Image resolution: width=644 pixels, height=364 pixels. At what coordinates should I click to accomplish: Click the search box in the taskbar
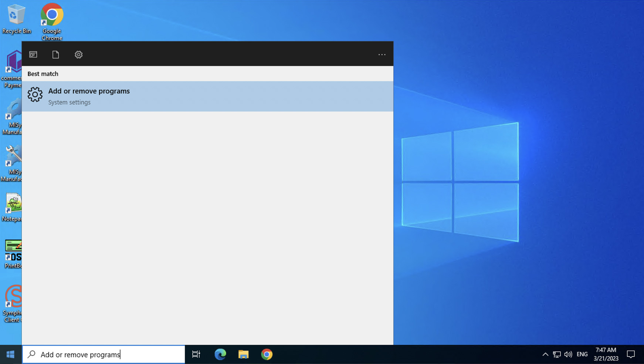point(104,354)
